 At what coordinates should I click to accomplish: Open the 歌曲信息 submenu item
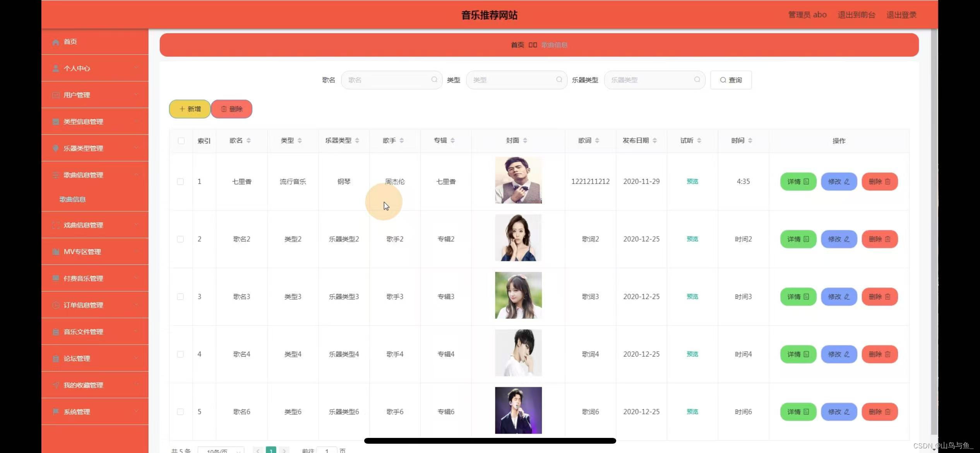[x=73, y=199]
